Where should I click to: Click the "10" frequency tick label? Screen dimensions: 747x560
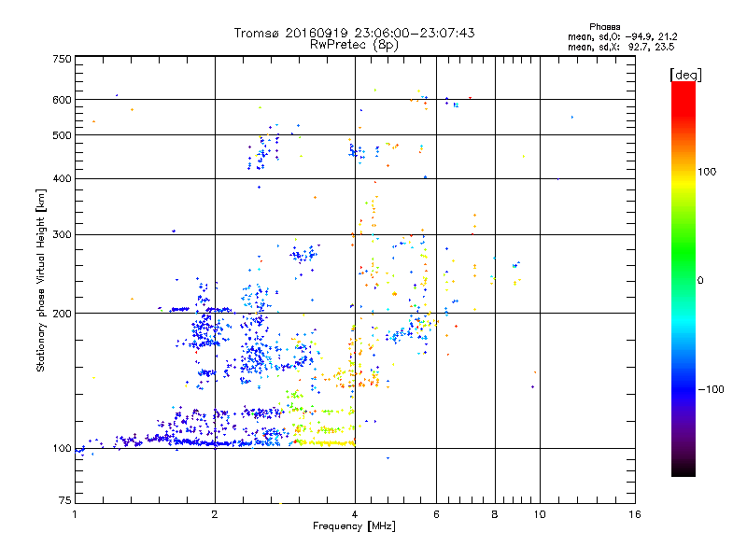(x=540, y=514)
